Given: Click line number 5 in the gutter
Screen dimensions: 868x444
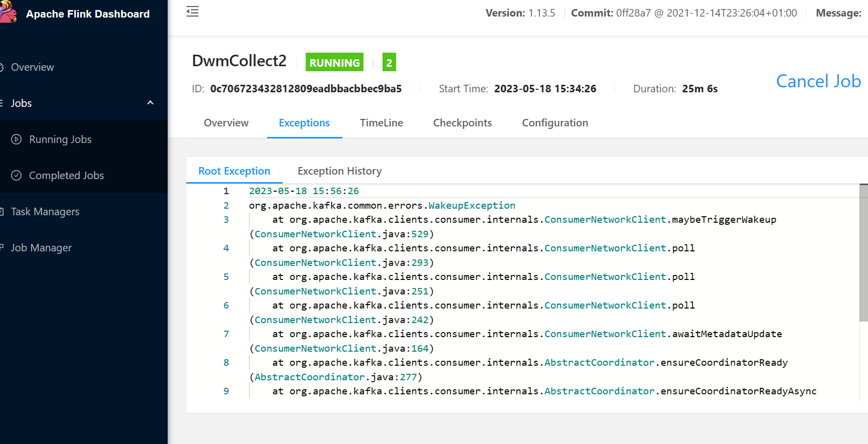Looking at the screenshot, I should (226, 277).
